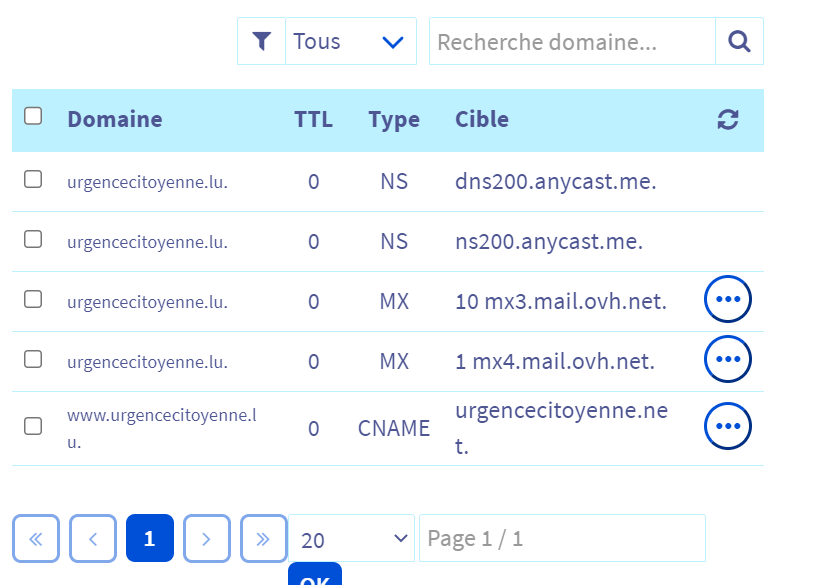Open actions menu for CNAME record
This screenshot has width=832, height=585.
728,427
